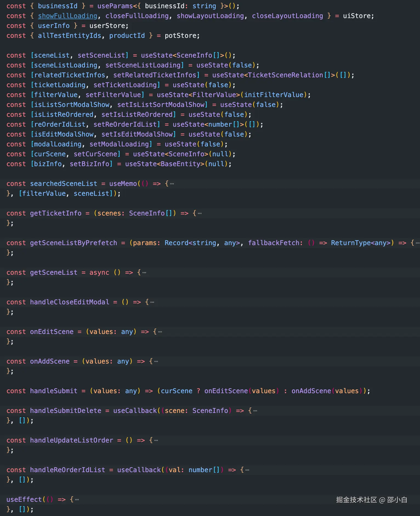420x516 pixels.
Task: Click the scenes parameter of getTicketInfo
Action: (109, 213)
